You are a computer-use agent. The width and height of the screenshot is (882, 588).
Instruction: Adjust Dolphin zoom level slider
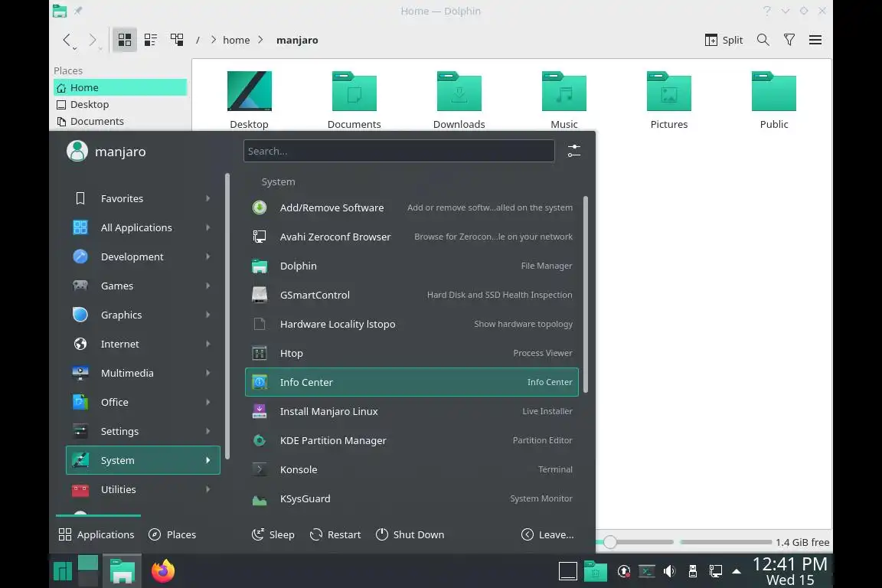[x=609, y=542]
